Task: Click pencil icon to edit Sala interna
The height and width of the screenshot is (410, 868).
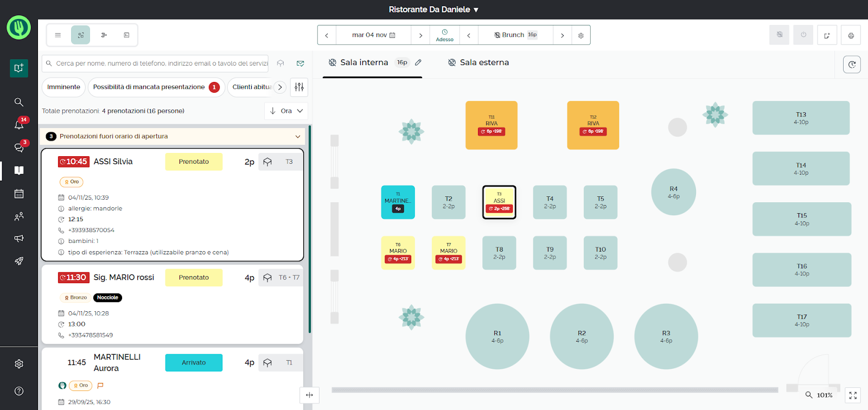Action: pyautogui.click(x=418, y=62)
